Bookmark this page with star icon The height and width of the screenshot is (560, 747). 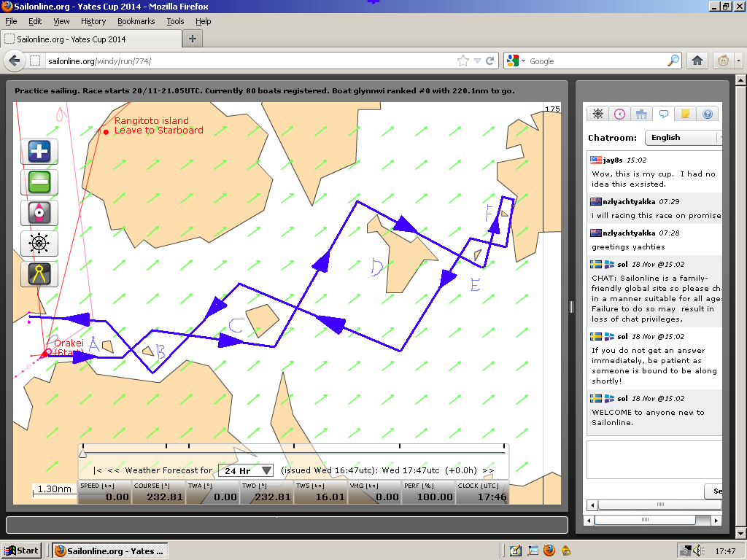462,61
